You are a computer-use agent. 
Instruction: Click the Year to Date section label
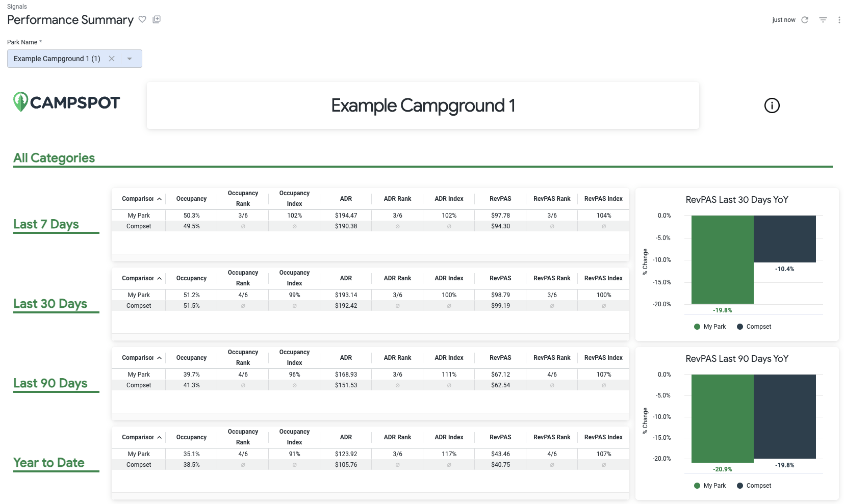point(48,462)
